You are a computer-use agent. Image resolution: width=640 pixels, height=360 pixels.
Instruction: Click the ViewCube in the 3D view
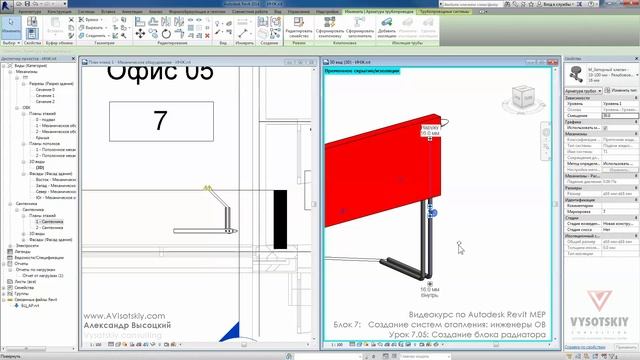pyautogui.click(x=523, y=96)
